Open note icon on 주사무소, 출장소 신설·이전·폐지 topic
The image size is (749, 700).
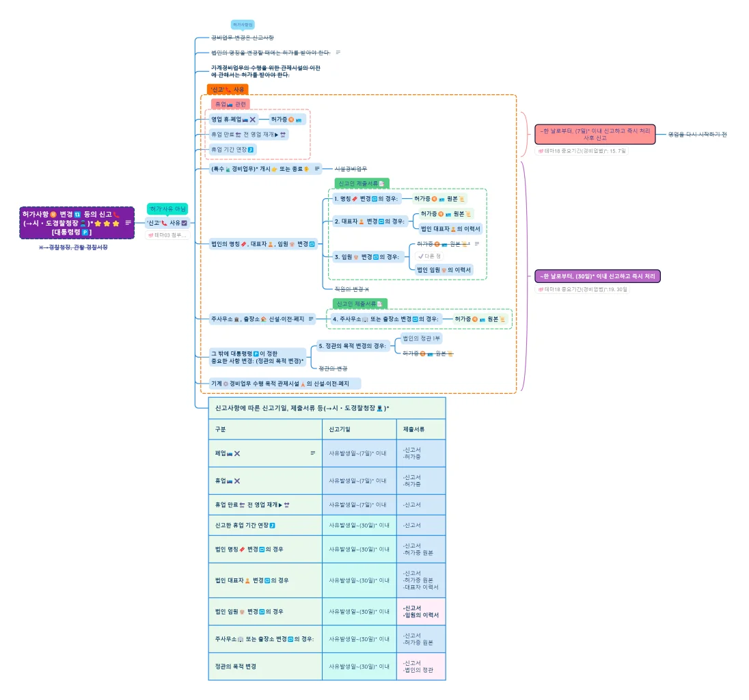(312, 319)
